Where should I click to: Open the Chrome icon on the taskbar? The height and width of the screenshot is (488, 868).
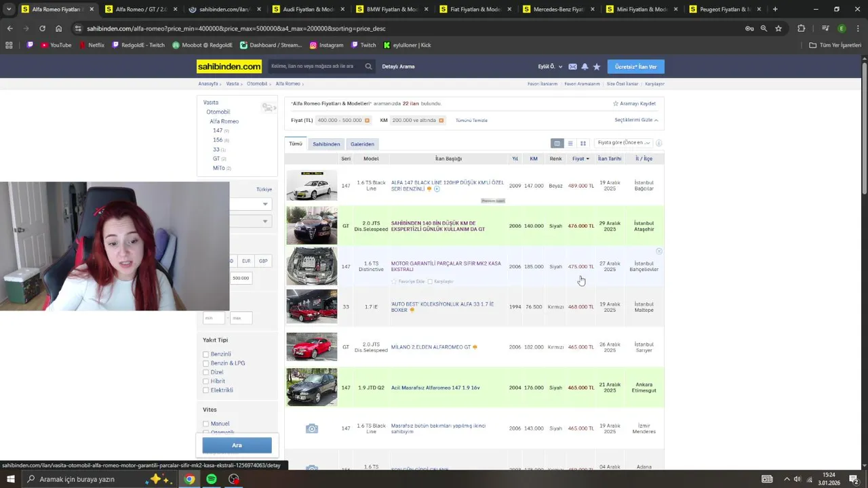pyautogui.click(x=189, y=479)
